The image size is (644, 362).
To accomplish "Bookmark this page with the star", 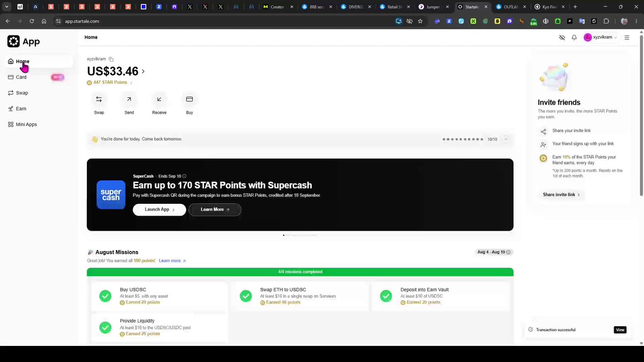I will pos(420,21).
